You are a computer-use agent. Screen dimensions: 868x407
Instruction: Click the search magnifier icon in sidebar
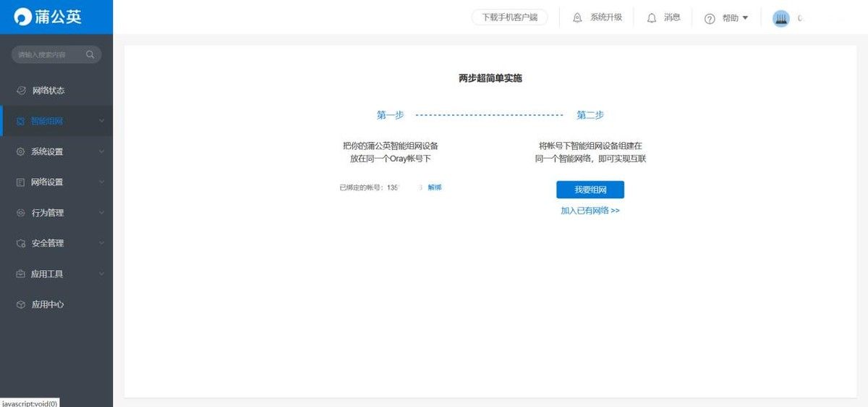[x=90, y=54]
